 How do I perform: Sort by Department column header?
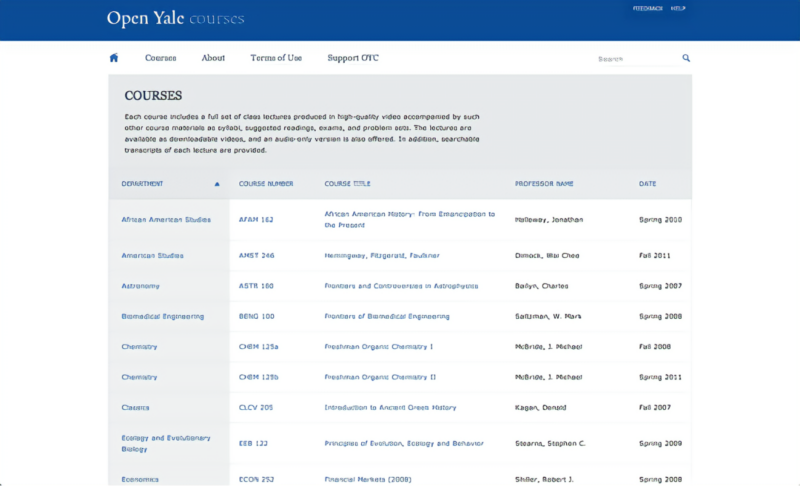click(142, 184)
